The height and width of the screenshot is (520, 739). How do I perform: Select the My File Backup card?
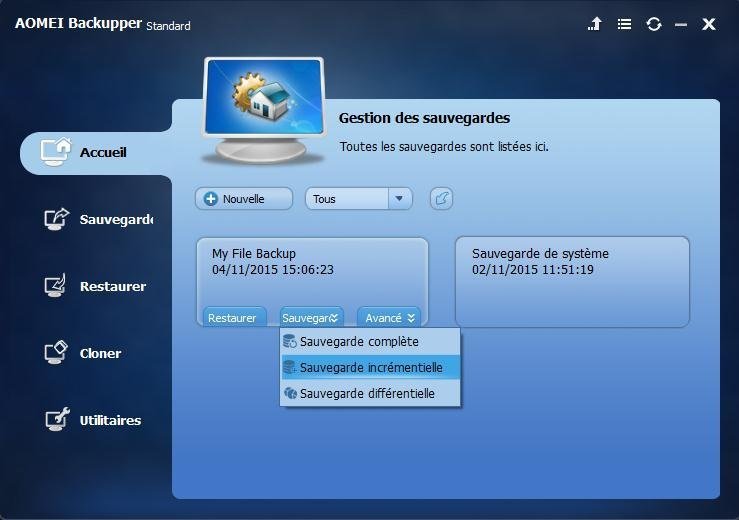(312, 281)
